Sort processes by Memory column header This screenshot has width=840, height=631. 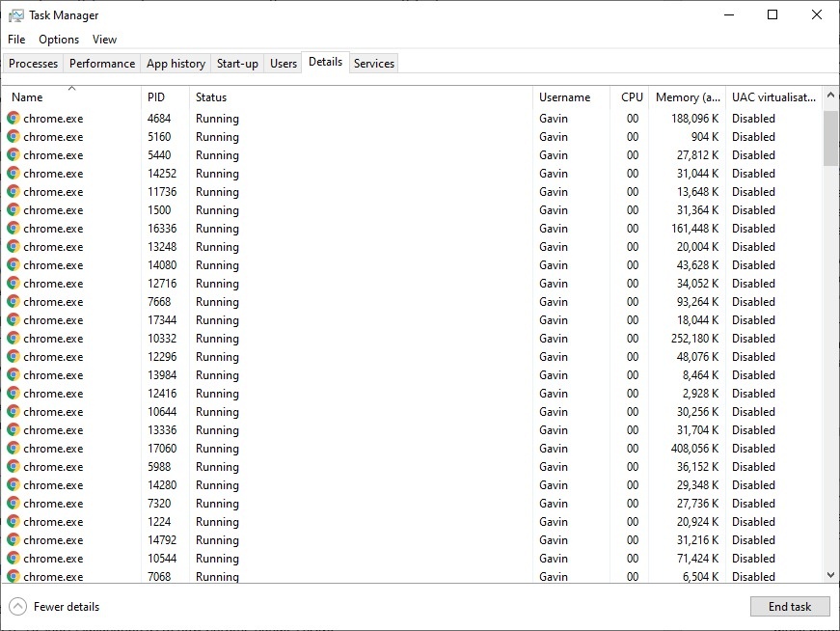point(687,97)
